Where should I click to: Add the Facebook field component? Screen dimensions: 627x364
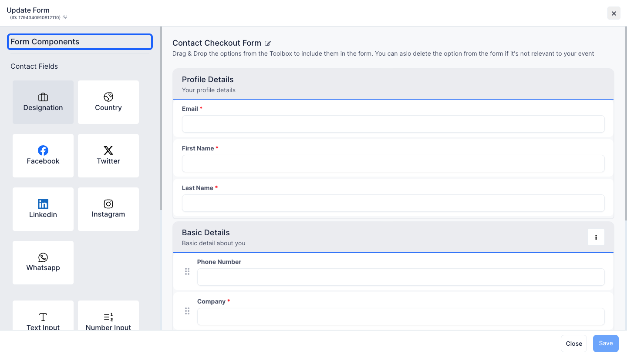(43, 156)
